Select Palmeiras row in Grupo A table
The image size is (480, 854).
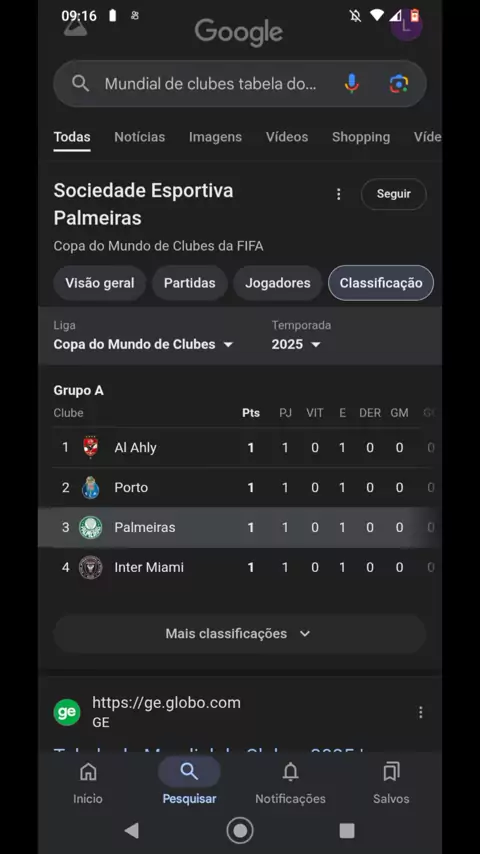click(240, 527)
